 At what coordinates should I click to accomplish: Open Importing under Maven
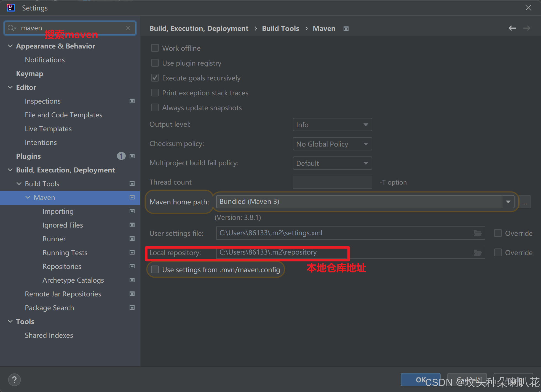(x=58, y=211)
